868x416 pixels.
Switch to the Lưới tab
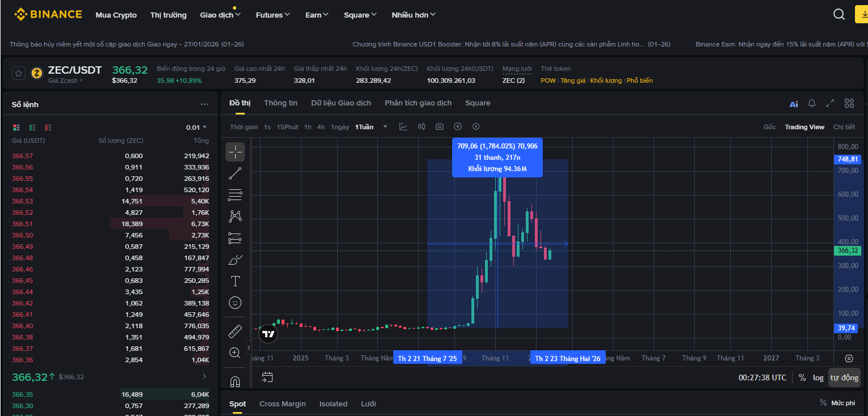(x=368, y=404)
